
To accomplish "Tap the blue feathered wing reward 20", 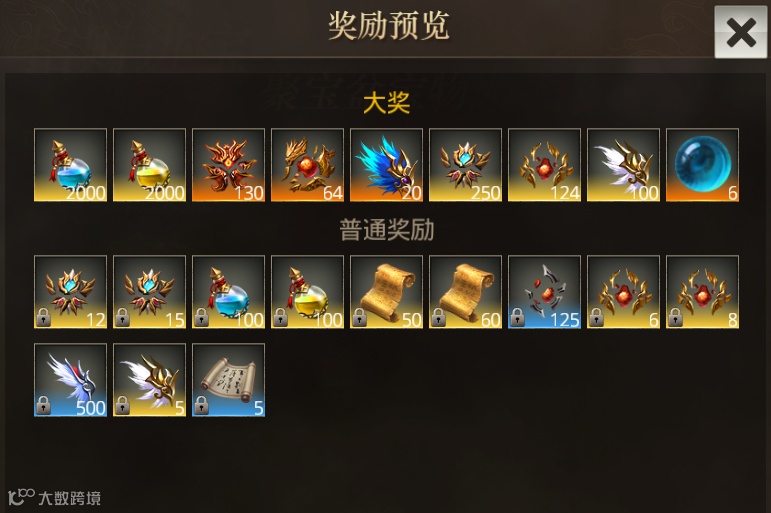I will coord(386,165).
